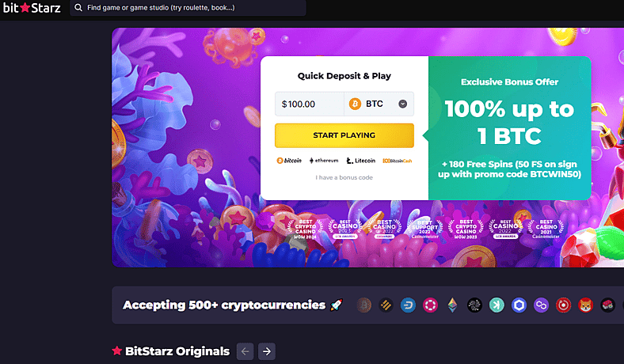The width and height of the screenshot is (624, 364).
Task: Click the Dash coin icon
Action: 408,305
